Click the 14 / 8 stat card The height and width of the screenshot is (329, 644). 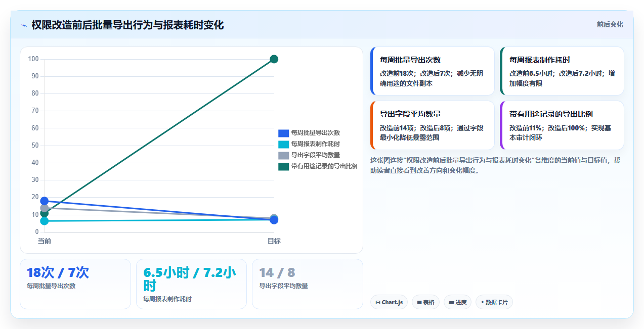[x=308, y=284]
